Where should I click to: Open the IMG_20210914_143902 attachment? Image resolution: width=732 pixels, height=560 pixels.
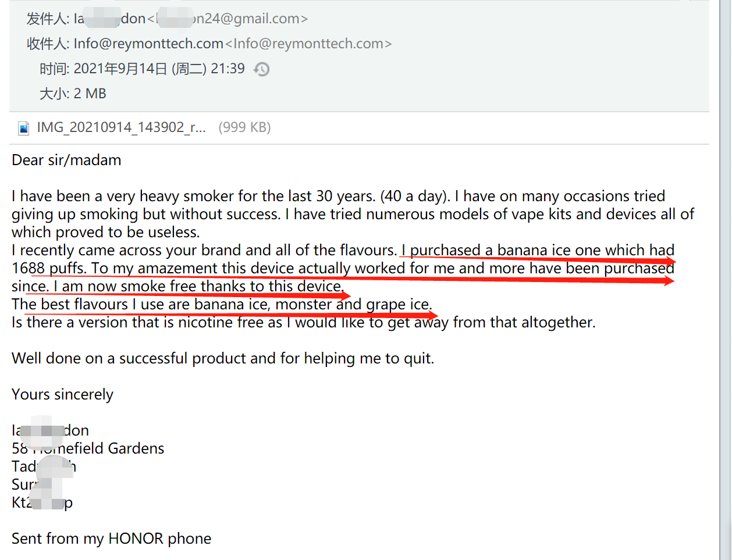121,127
